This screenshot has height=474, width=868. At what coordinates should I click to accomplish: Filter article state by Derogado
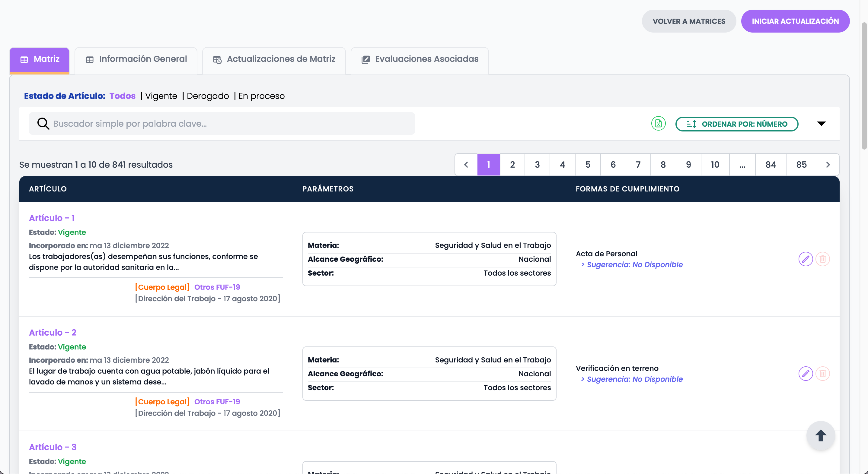pyautogui.click(x=208, y=96)
